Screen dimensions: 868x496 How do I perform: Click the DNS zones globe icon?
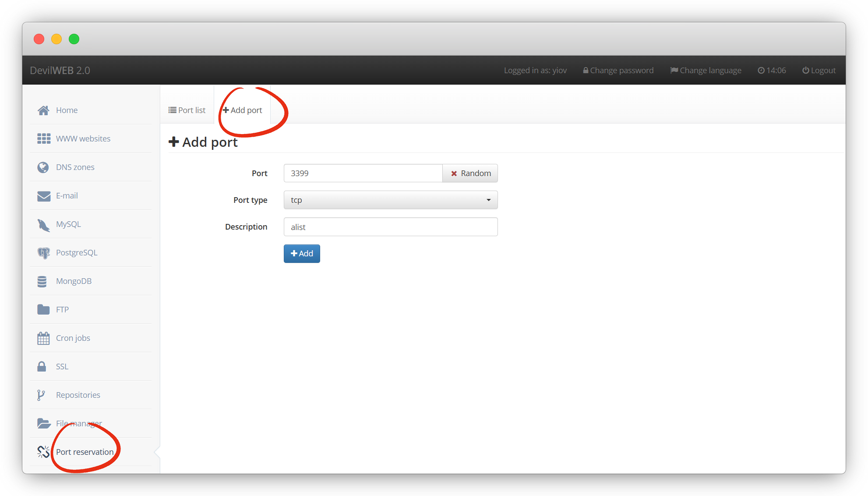(43, 167)
